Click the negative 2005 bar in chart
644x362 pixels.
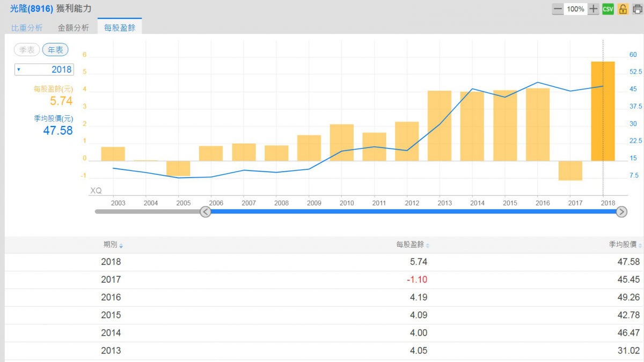click(178, 168)
